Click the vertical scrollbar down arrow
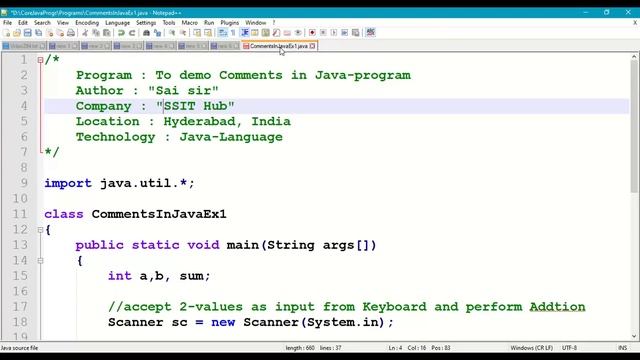 coord(634,336)
